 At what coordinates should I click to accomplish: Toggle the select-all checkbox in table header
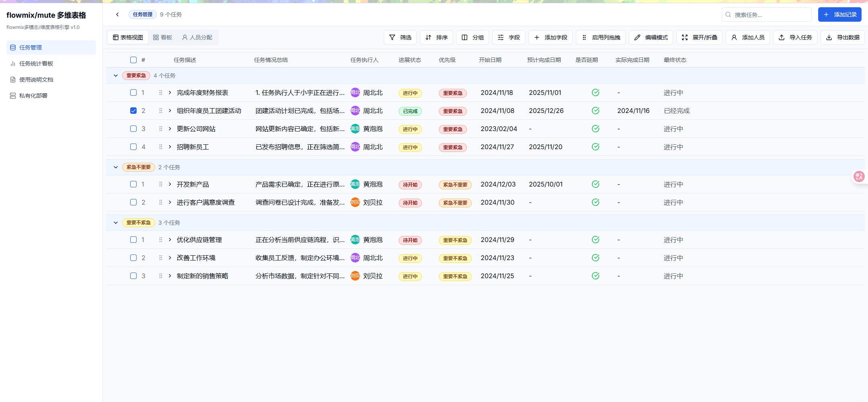(133, 60)
